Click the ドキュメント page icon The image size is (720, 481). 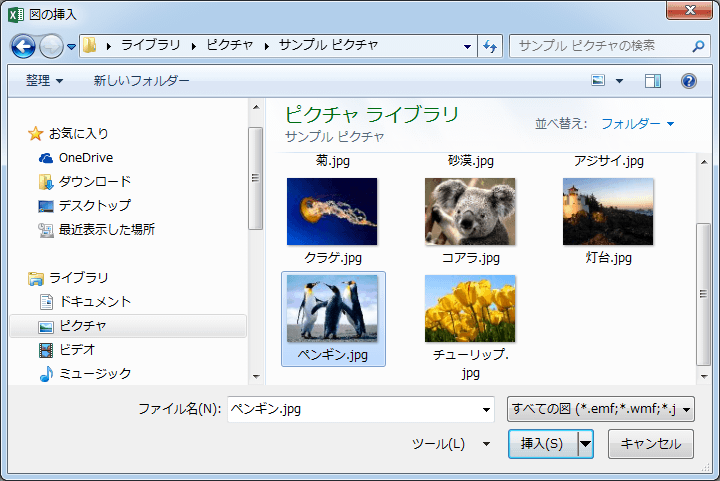point(46,302)
